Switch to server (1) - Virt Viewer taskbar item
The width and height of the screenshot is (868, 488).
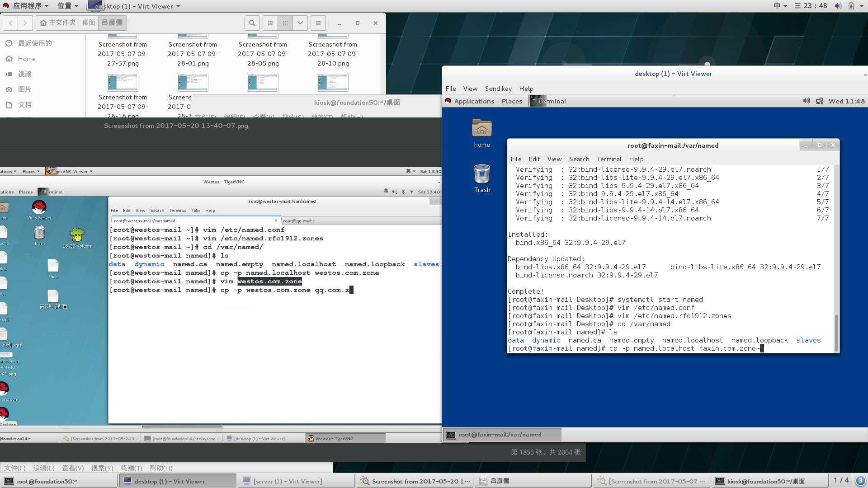pyautogui.click(x=296, y=481)
